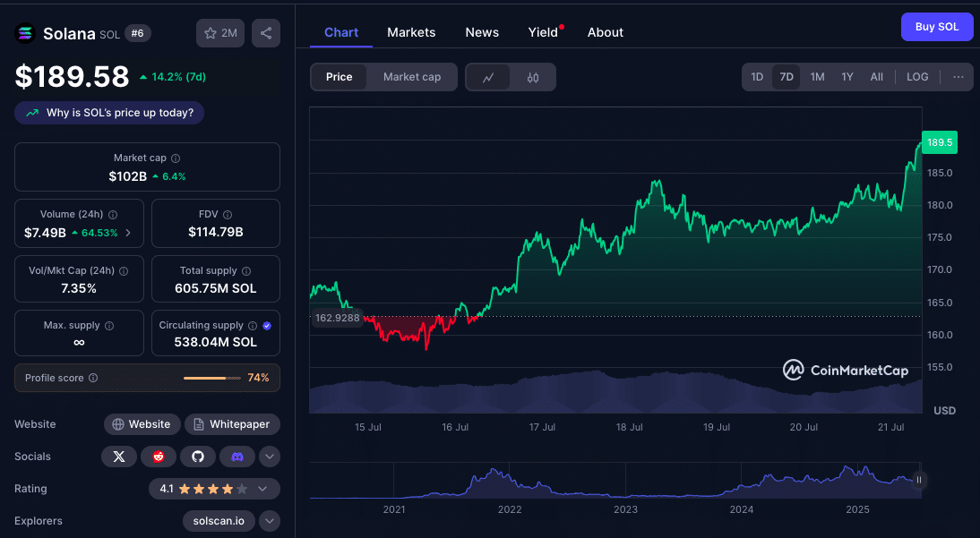Click the 7.35% Vol/Mkt Cap value

coord(79,288)
